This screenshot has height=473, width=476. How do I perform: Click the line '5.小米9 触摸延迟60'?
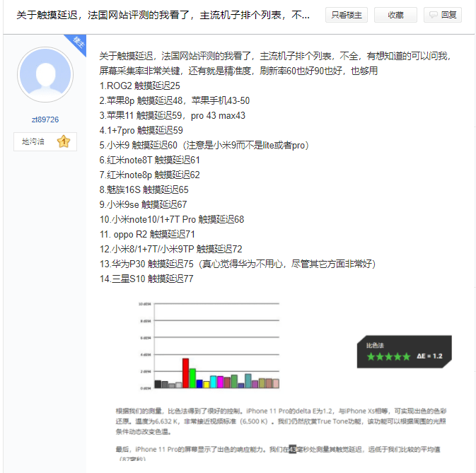point(138,146)
